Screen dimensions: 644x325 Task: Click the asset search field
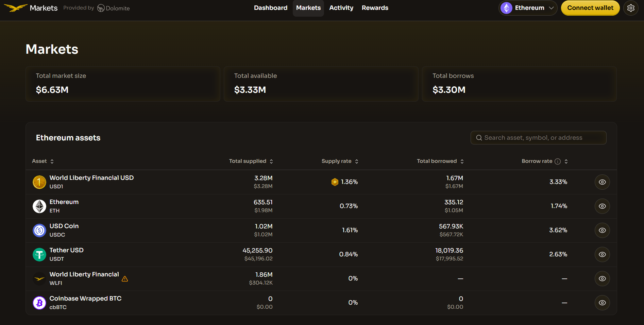[538, 138]
